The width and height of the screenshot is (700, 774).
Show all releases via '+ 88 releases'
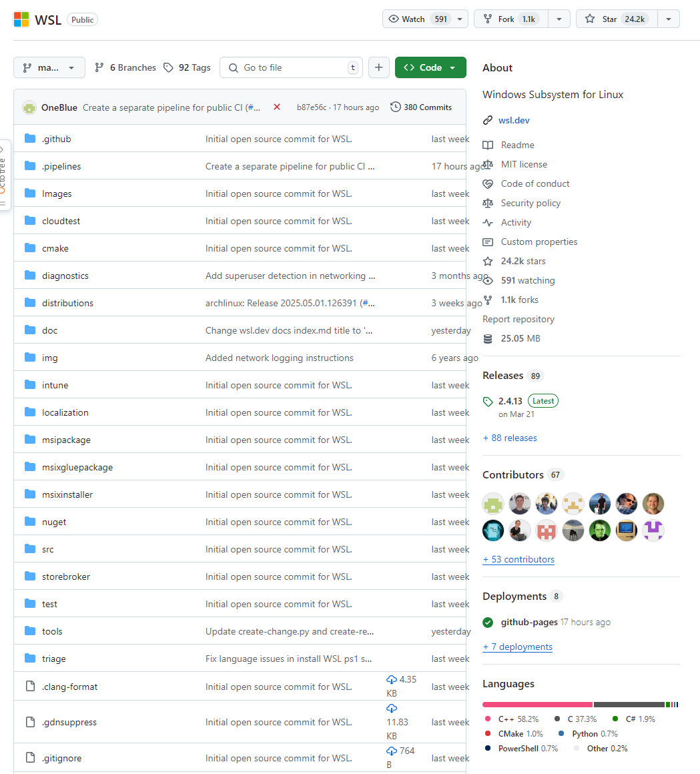pyautogui.click(x=509, y=437)
